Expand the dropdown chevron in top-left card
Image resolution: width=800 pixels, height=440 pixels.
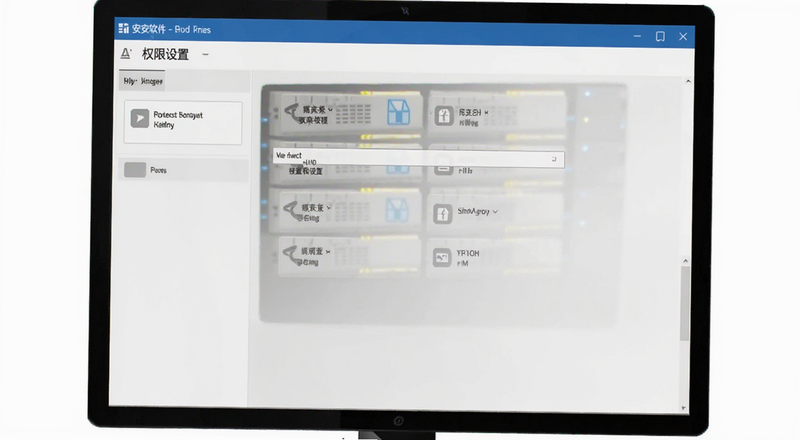[331, 110]
